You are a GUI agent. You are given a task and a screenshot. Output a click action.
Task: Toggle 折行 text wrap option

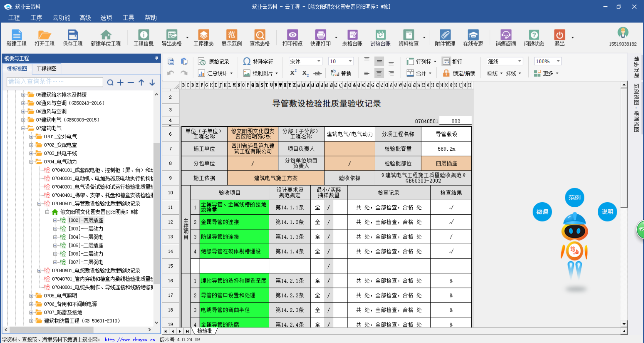pyautogui.click(x=452, y=62)
